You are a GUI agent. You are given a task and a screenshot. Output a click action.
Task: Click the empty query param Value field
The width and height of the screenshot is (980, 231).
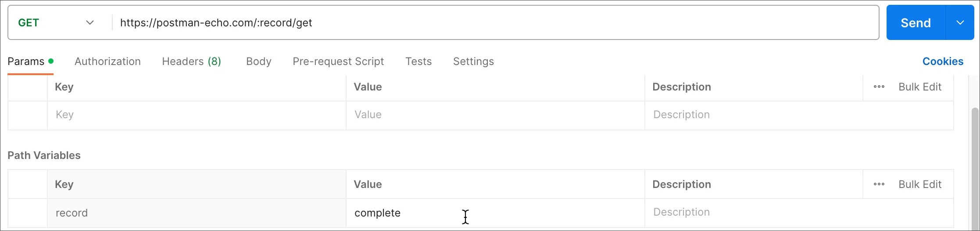(495, 115)
